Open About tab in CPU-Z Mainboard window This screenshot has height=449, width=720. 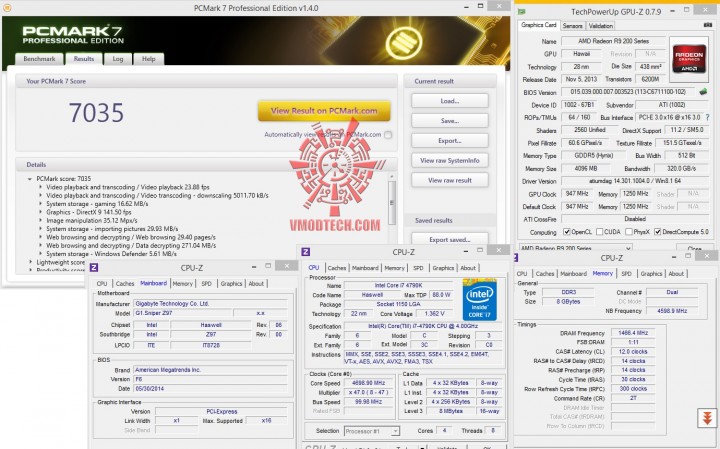(x=256, y=284)
